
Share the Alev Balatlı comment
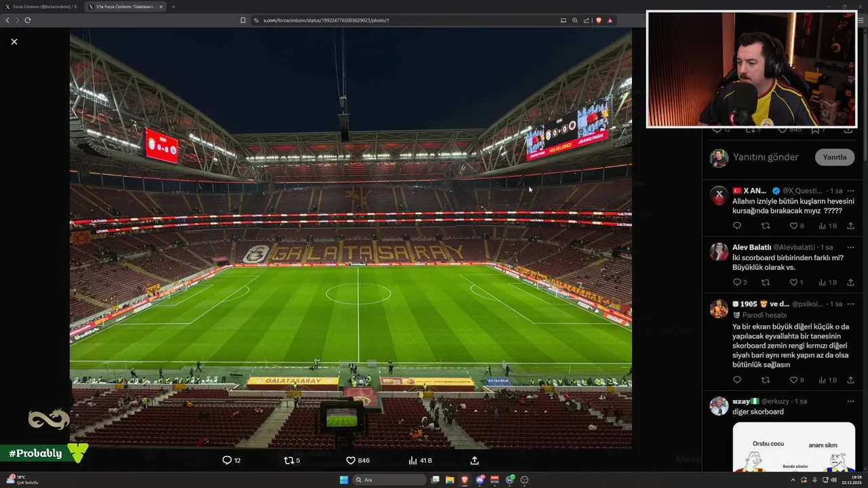pyautogui.click(x=850, y=283)
